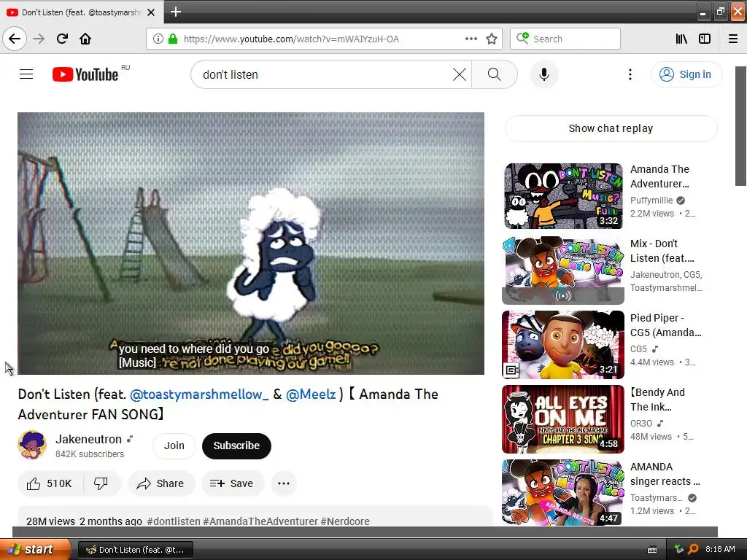
Task: Open the Jakeneutron channel avatar
Action: pos(32,445)
